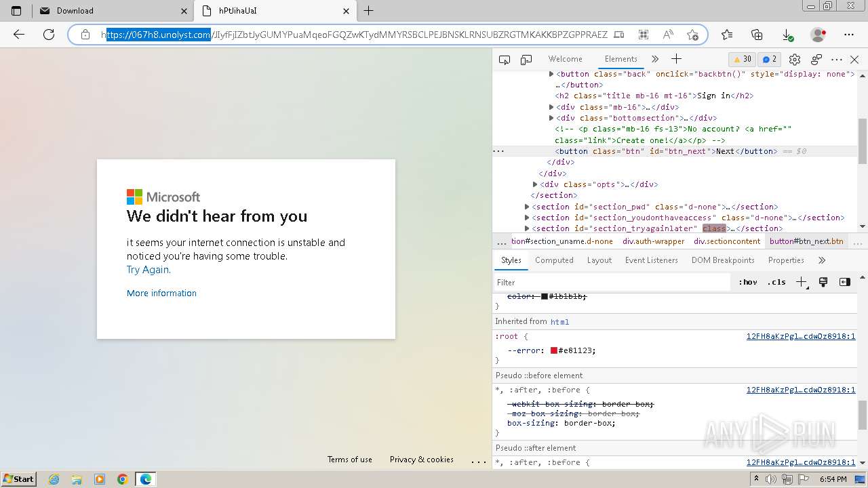Switch to the Welcome DevTools tab
The width and height of the screenshot is (868, 488).
tap(565, 59)
